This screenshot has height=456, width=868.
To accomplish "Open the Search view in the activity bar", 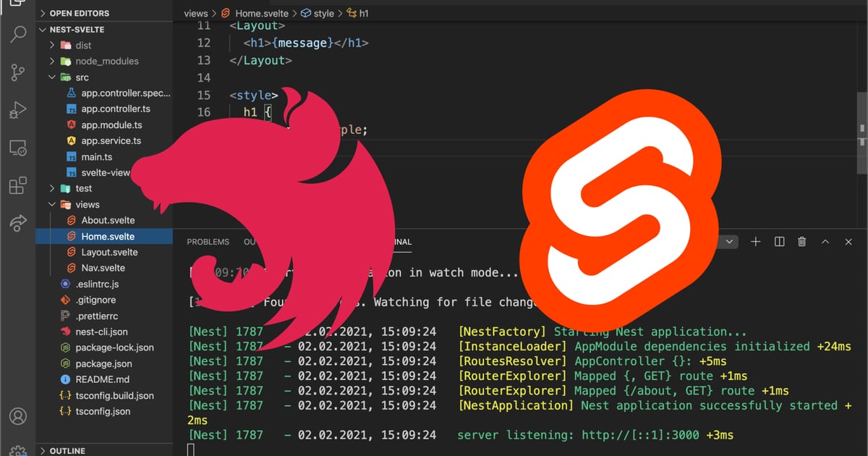I will (18, 34).
